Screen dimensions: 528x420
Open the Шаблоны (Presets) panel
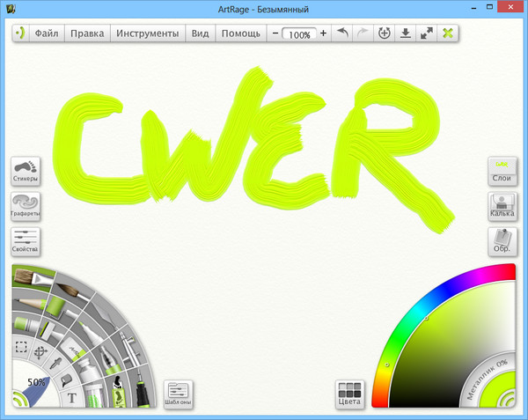(178, 394)
